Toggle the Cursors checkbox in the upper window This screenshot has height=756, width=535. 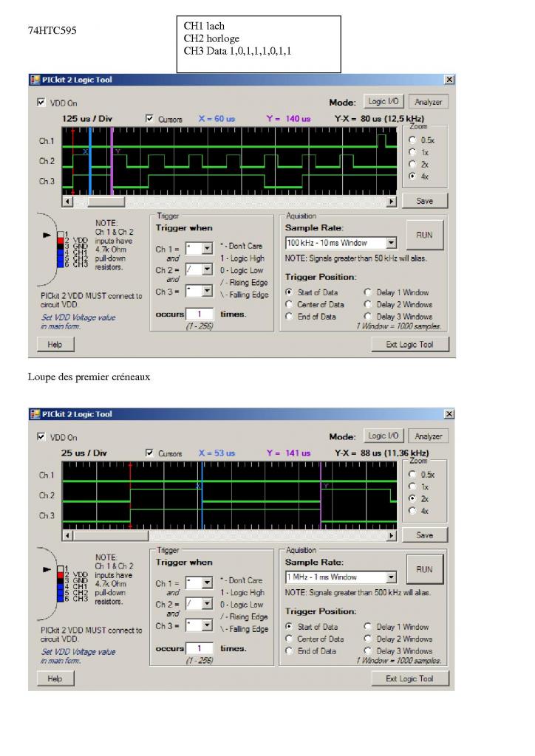149,118
